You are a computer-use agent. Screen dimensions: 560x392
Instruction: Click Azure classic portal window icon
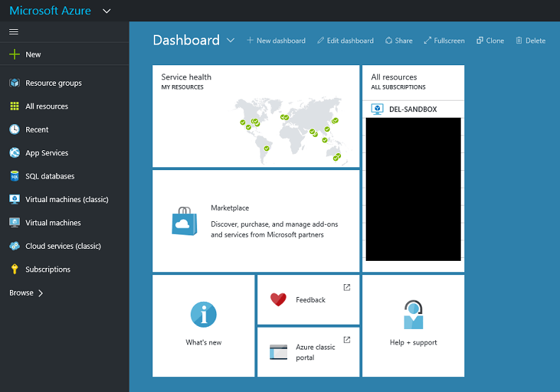[279, 352]
